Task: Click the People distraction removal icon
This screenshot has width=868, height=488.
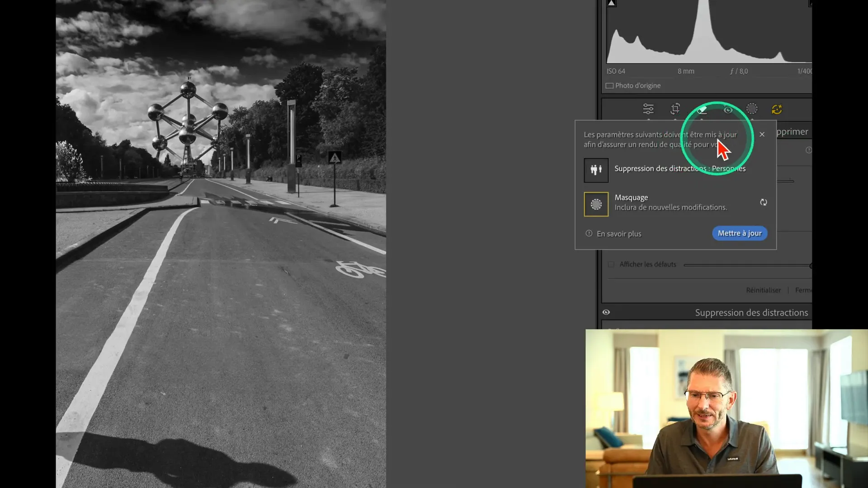Action: (x=596, y=170)
